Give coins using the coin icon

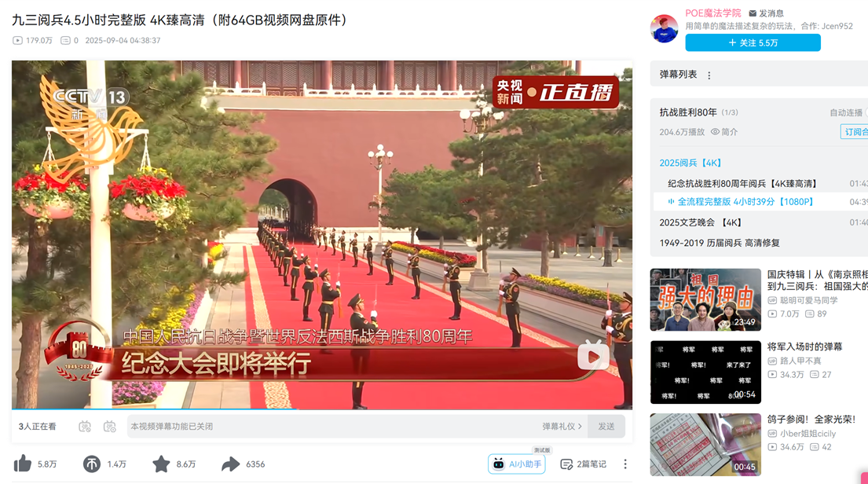[91, 464]
